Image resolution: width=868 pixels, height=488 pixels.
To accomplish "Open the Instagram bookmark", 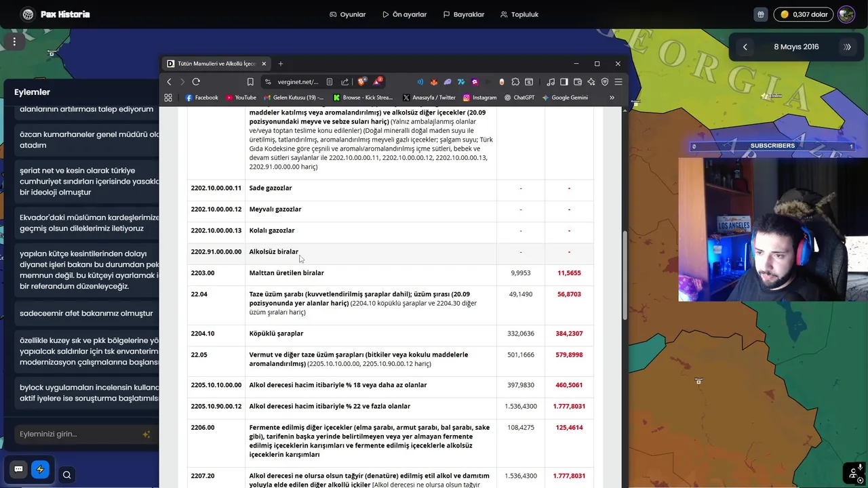I will (x=479, y=98).
